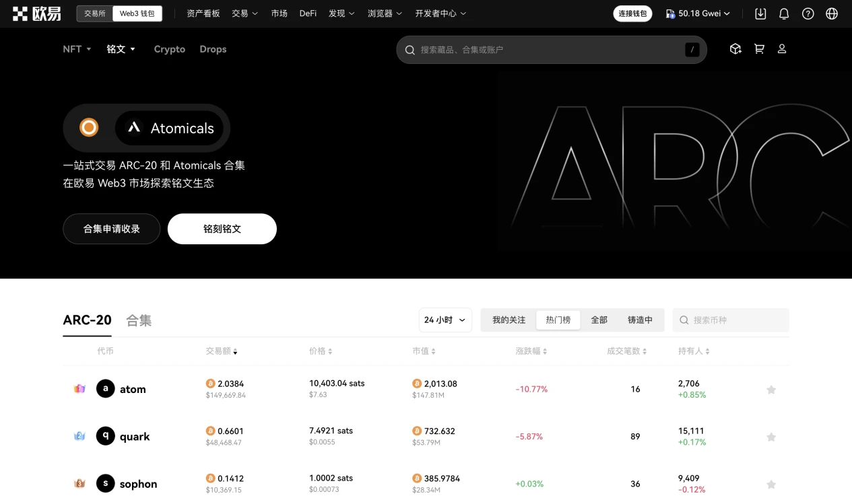Switch to 交易所 mode

(x=95, y=13)
